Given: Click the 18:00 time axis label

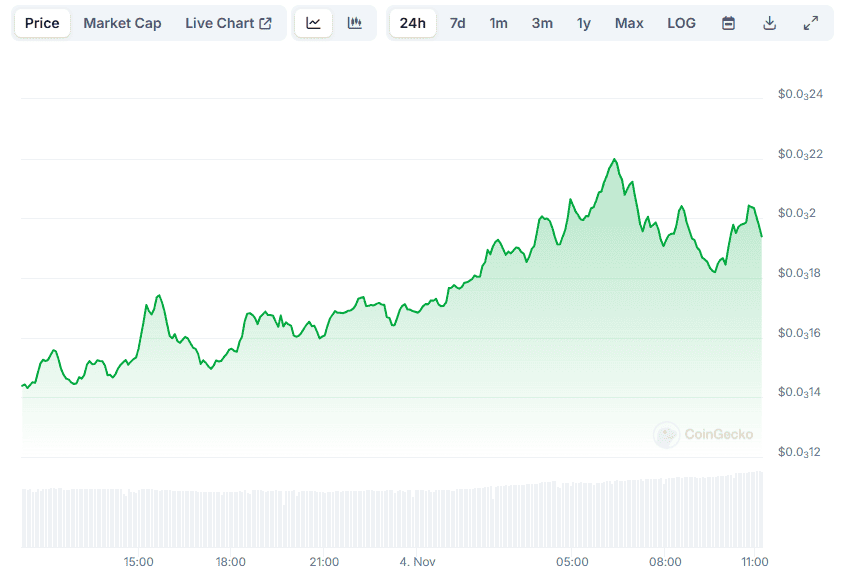Looking at the screenshot, I should pos(231,562).
